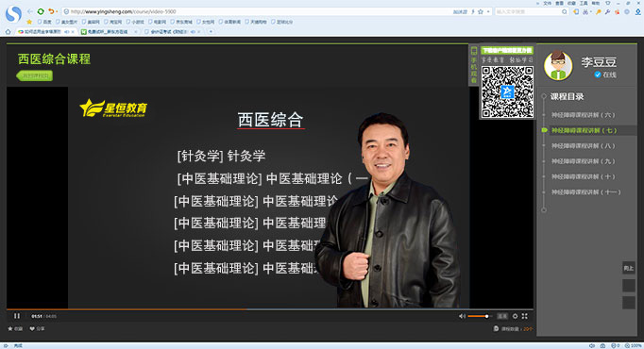Go back with browser back arrow
The height and width of the screenshot is (349, 644).
(x=30, y=11)
